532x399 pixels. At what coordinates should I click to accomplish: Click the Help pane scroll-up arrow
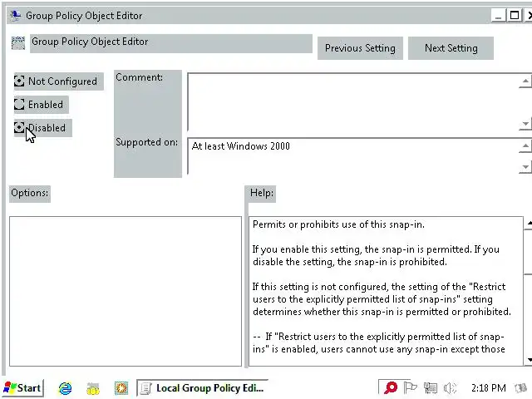(528, 223)
